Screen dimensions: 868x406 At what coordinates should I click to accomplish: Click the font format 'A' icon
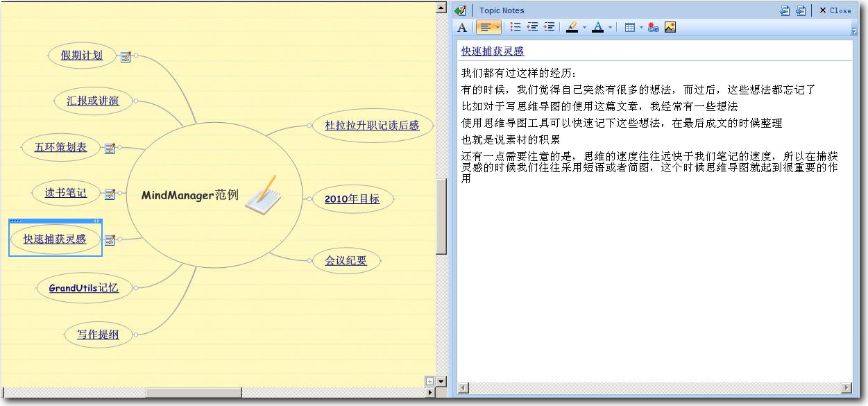coord(463,28)
